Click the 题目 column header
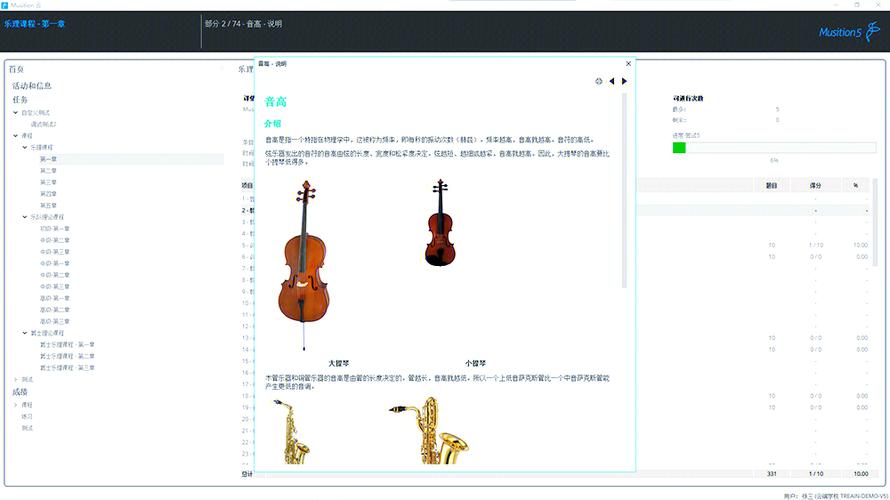890x500 pixels. [771, 185]
